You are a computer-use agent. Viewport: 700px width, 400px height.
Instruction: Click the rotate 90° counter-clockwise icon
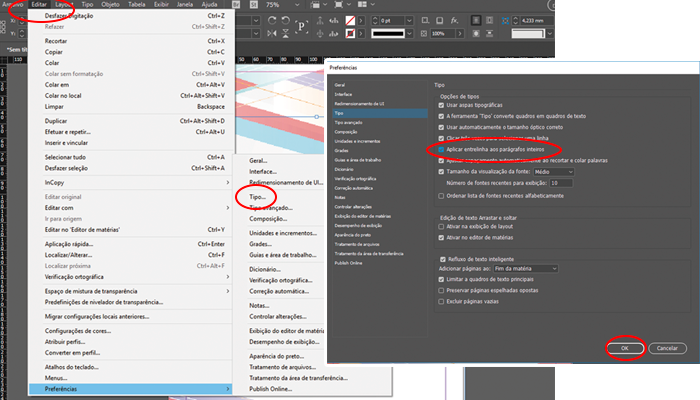point(286,21)
